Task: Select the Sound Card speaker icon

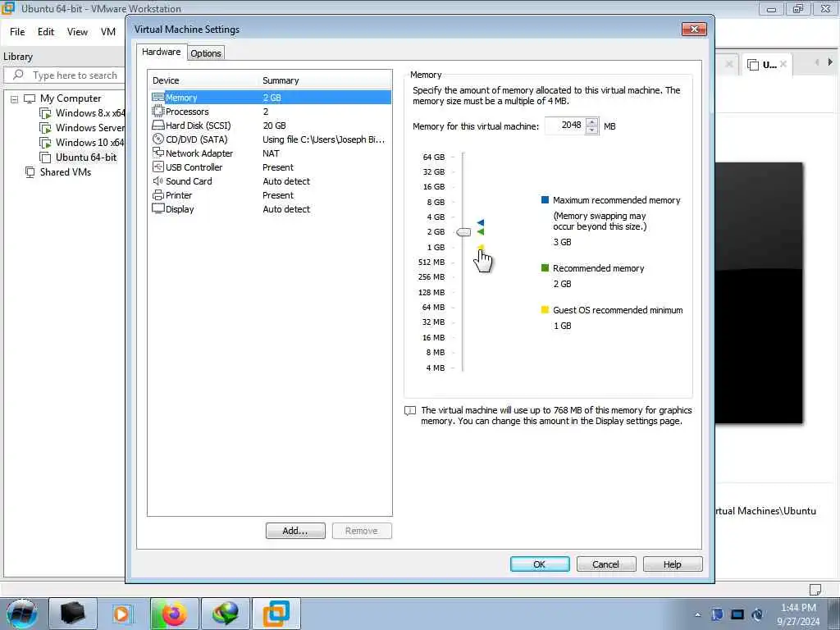Action: [158, 181]
